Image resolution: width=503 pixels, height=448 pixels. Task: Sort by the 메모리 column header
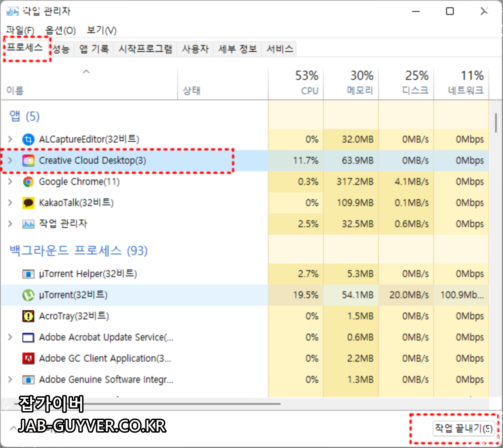(351, 84)
